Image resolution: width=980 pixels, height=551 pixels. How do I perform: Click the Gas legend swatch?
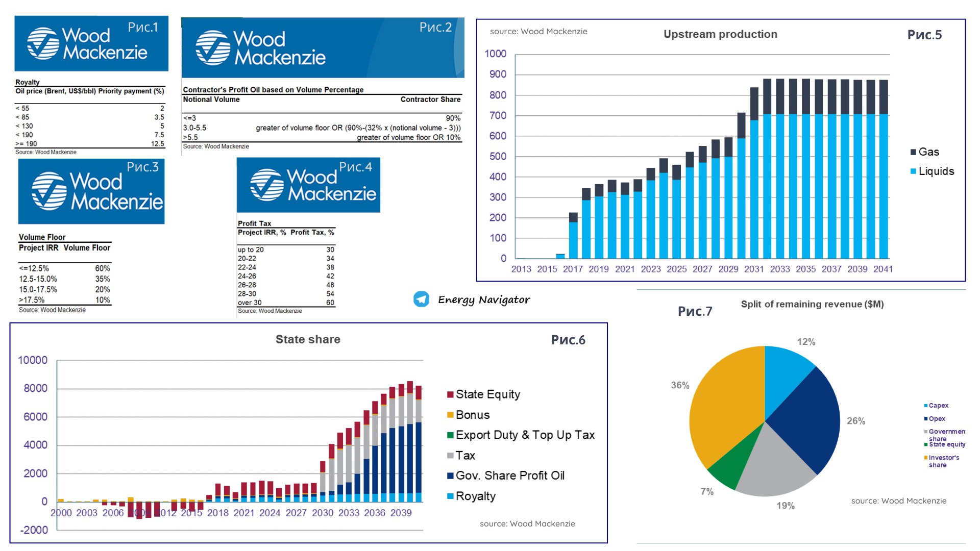click(x=913, y=152)
